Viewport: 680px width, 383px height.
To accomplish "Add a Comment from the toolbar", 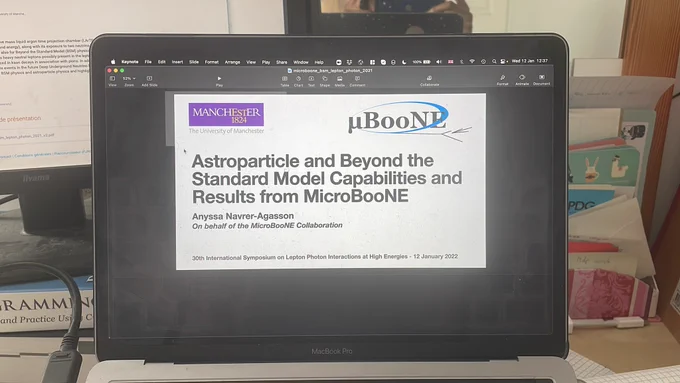I will [x=357, y=81].
